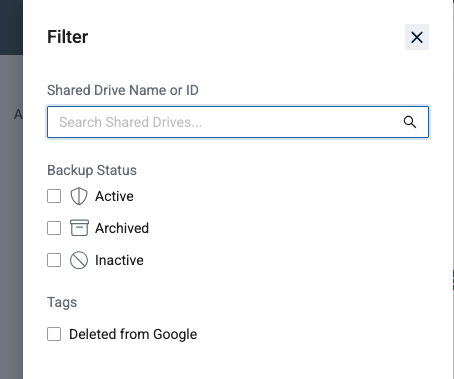Click the Tags heading

coord(62,302)
